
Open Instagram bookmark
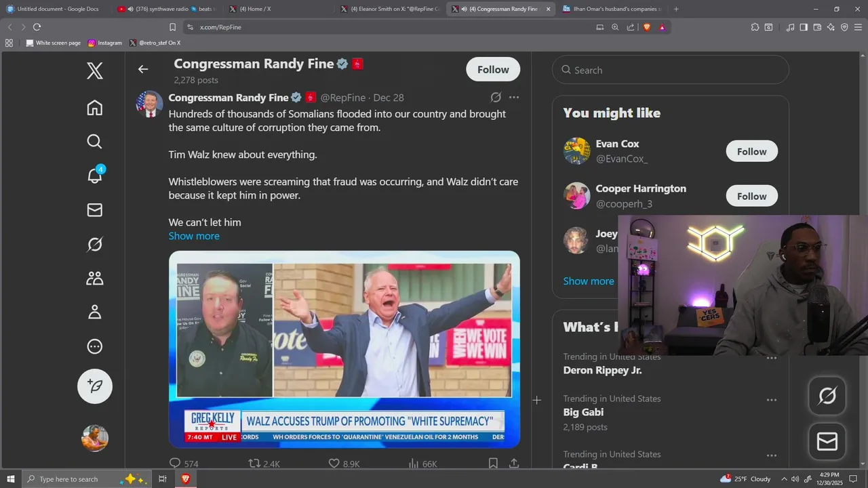(x=104, y=43)
